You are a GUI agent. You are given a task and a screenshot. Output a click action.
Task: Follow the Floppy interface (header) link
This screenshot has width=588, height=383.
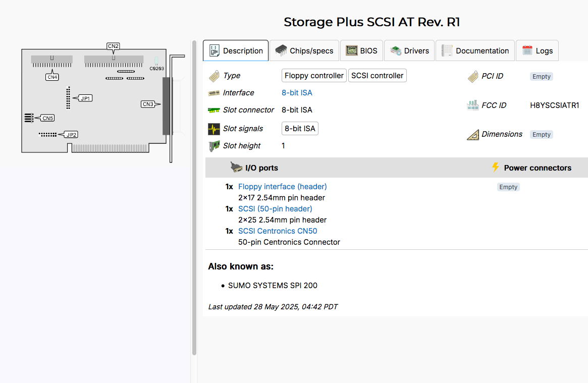coord(282,187)
